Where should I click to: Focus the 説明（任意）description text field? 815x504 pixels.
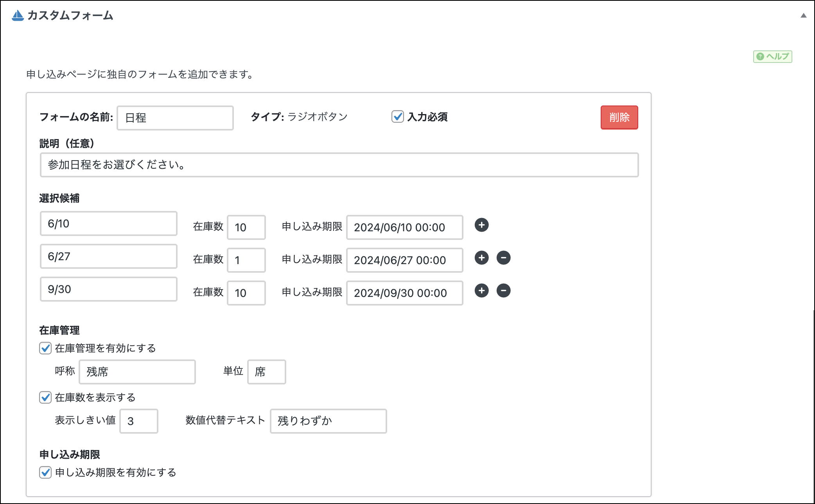(x=339, y=165)
